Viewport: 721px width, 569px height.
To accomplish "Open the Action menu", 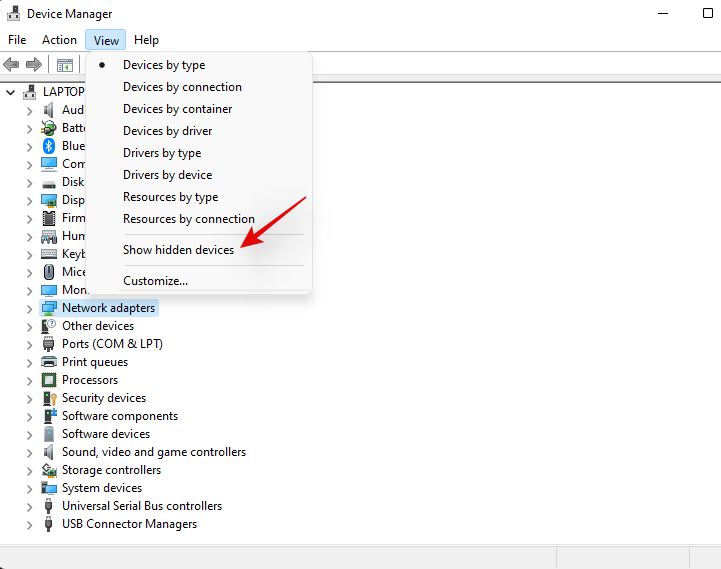I will 59,40.
